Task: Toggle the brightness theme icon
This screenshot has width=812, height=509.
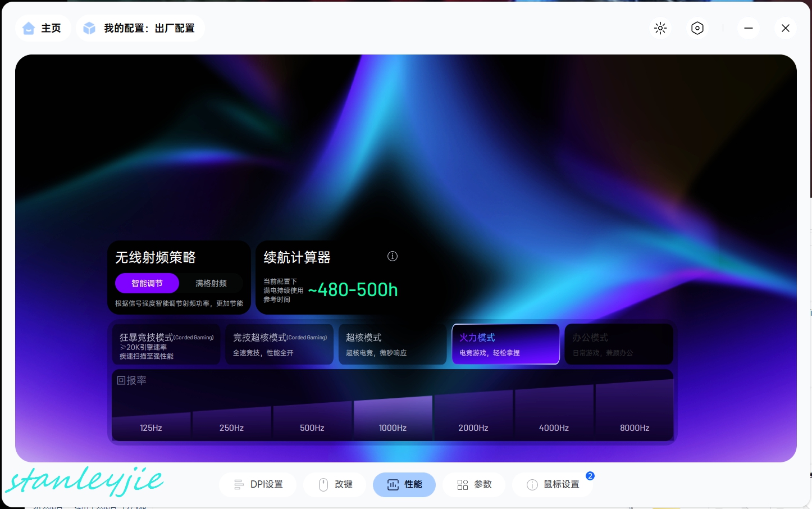Action: pyautogui.click(x=660, y=28)
